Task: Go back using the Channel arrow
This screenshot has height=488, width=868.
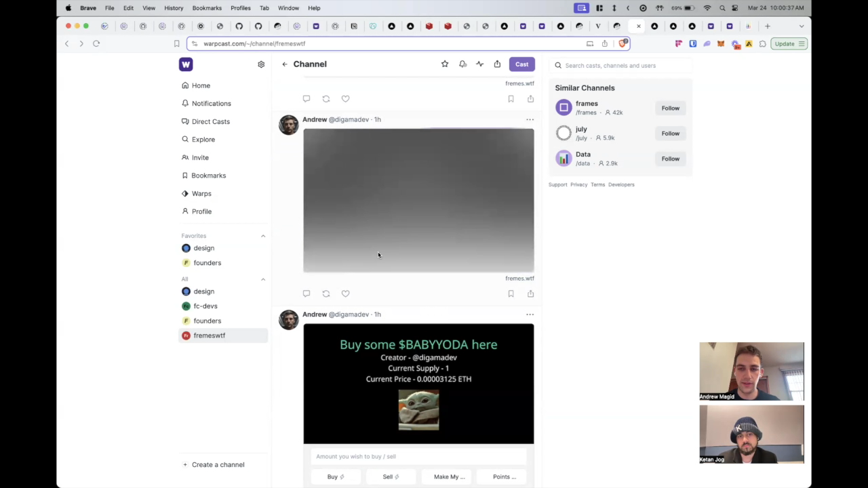Action: (285, 64)
